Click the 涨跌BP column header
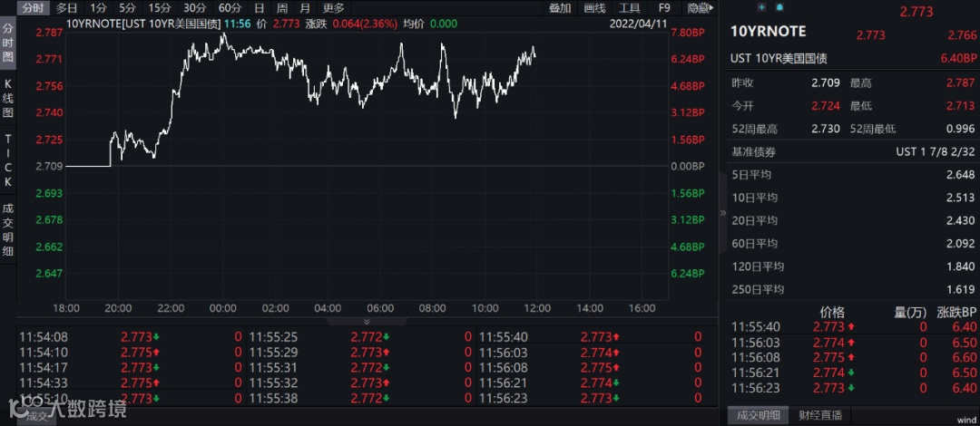The width and height of the screenshot is (980, 426). 956,312
